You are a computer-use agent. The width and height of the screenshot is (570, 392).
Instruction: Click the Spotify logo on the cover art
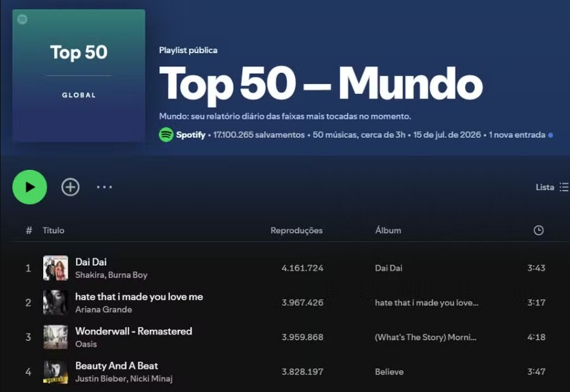[22, 19]
